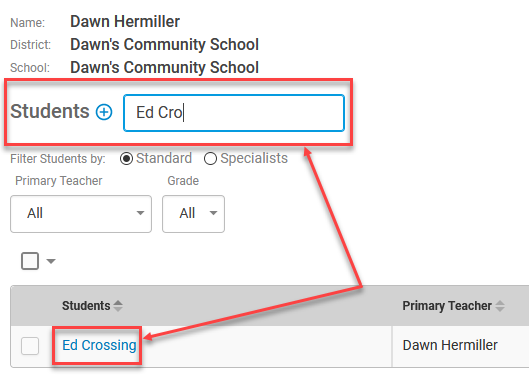This screenshot has height=376, width=529.
Task: Sort by Primary Teacher column arrows
Action: click(500, 306)
